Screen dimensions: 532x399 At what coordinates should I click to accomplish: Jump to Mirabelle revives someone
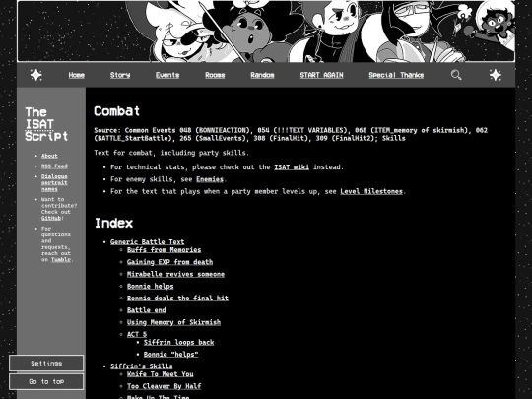175,274
